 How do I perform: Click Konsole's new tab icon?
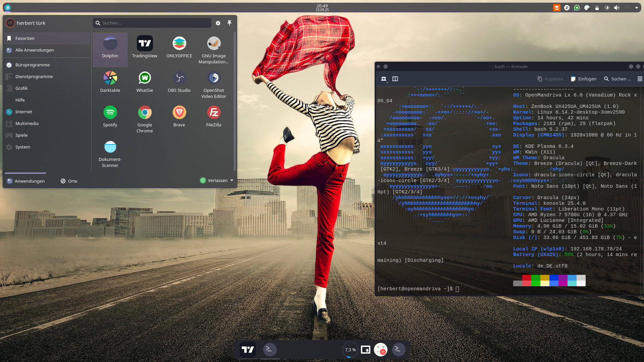tap(384, 79)
